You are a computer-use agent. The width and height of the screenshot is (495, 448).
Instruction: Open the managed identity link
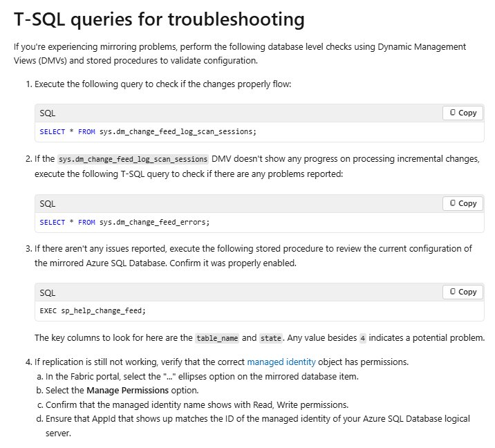(281, 362)
